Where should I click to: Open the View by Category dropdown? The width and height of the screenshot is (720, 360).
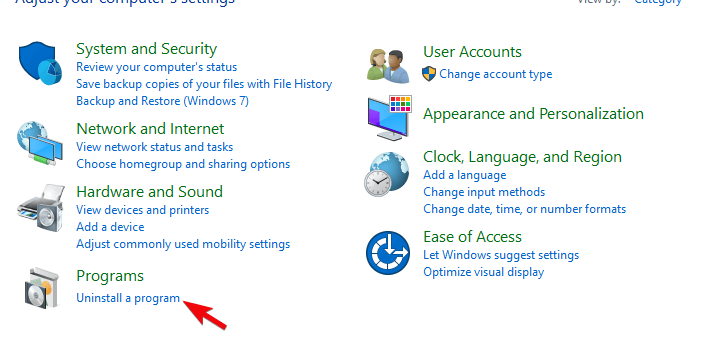[658, 2]
